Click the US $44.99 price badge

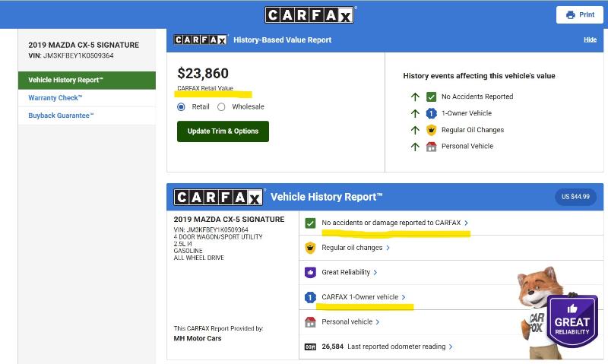click(x=575, y=197)
